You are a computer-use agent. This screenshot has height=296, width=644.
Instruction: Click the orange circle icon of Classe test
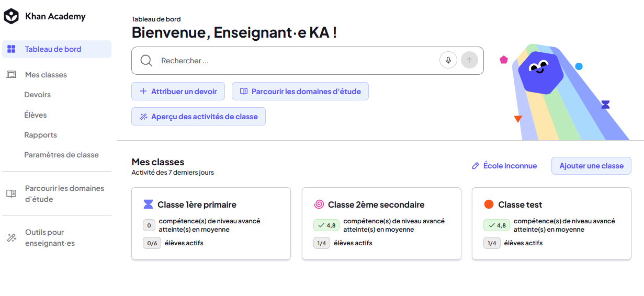[x=489, y=204]
